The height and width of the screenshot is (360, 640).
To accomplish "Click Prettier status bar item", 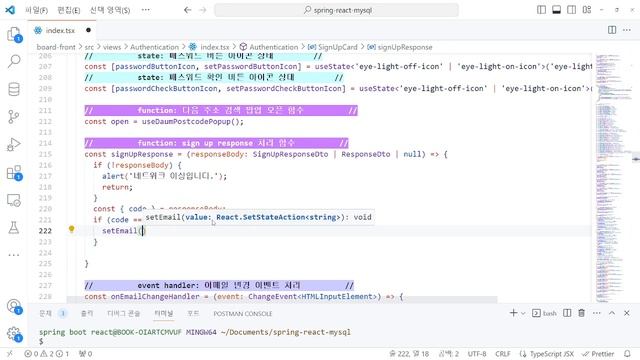I will [598, 354].
